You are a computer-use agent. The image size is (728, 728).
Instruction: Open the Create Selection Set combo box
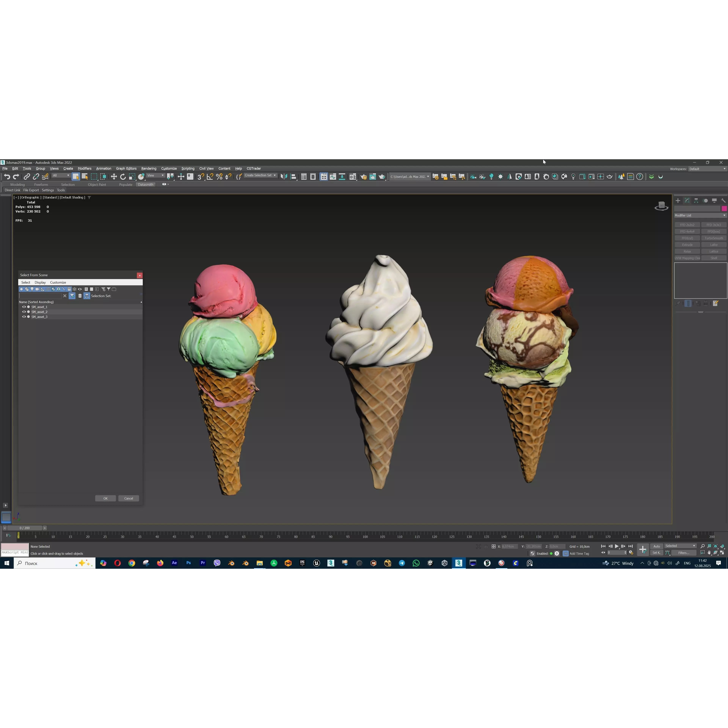260,176
